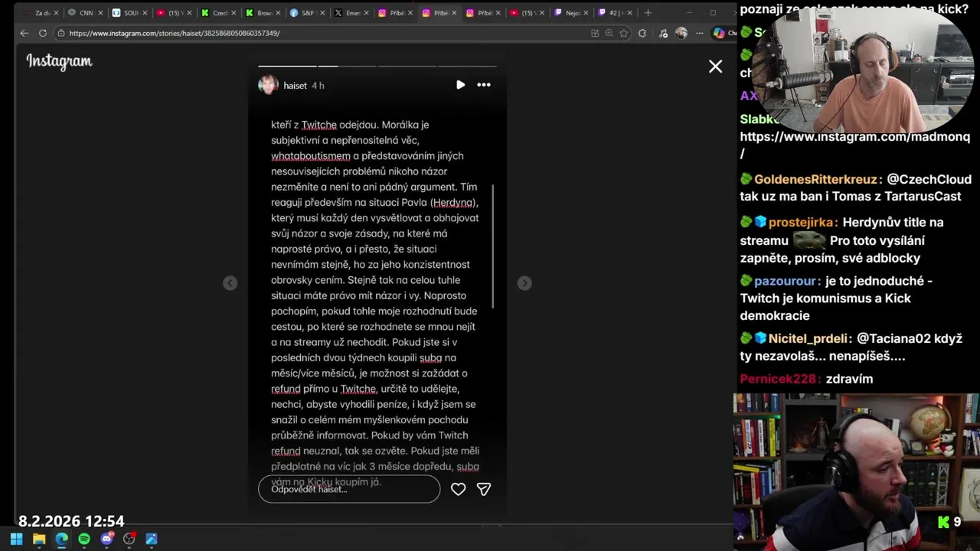Open instagram.com/madmonq link in chat

pyautogui.click(x=855, y=145)
